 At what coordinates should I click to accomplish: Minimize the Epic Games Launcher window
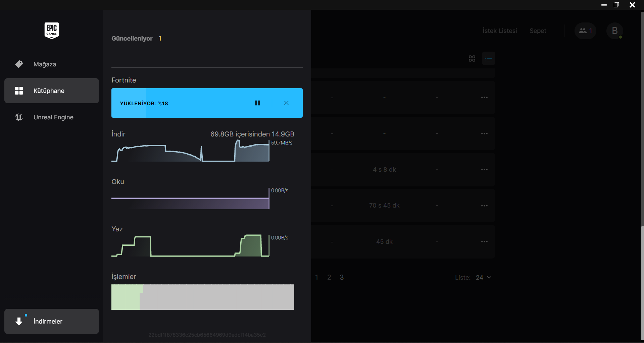[604, 5]
